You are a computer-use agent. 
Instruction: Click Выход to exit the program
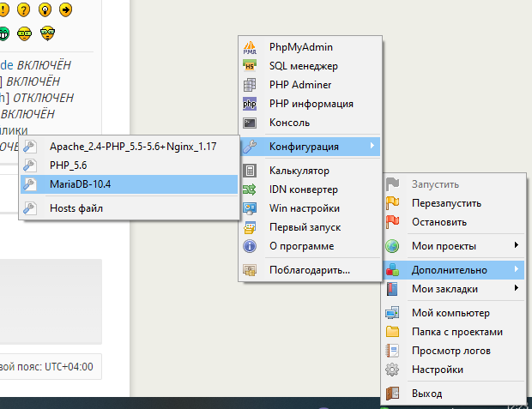(426, 394)
